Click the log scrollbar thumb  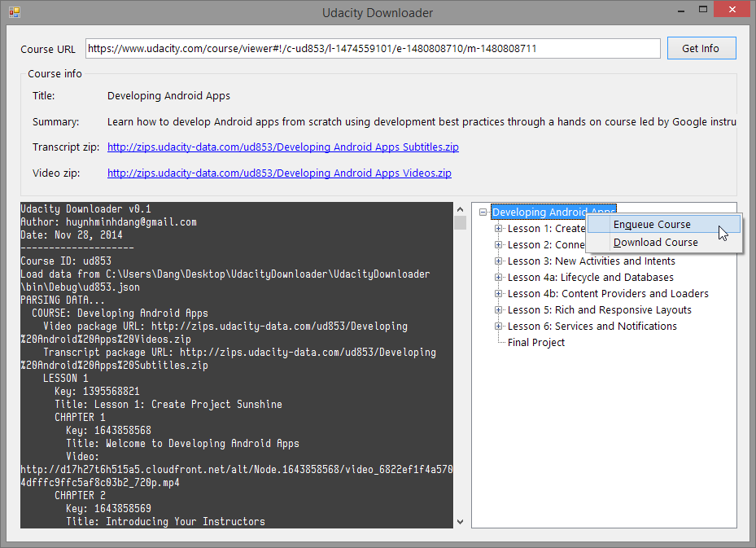coord(460,223)
